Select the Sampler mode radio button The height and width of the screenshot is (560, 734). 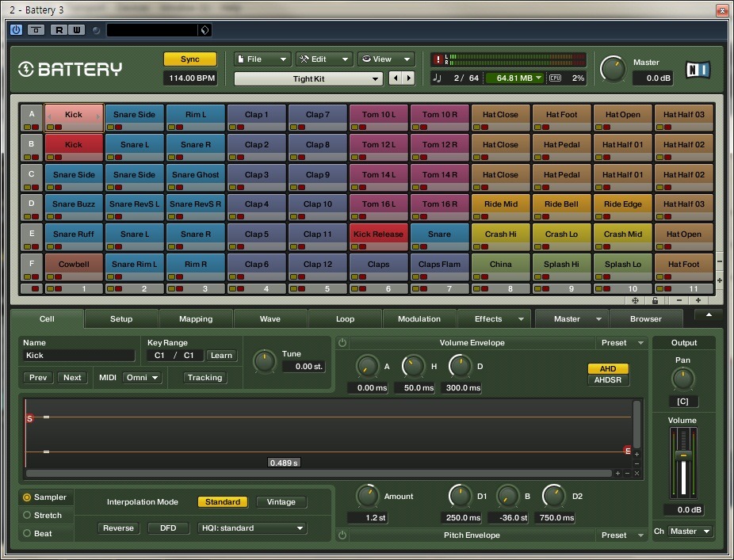coord(27,497)
